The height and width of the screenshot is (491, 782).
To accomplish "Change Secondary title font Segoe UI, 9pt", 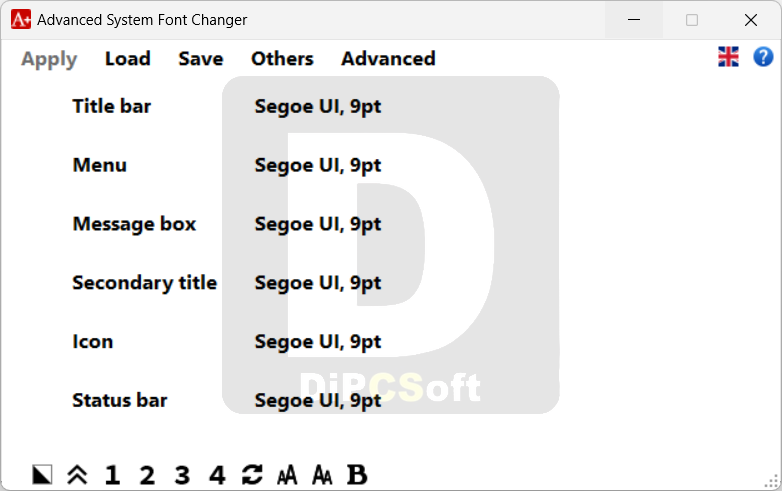I will pos(318,283).
